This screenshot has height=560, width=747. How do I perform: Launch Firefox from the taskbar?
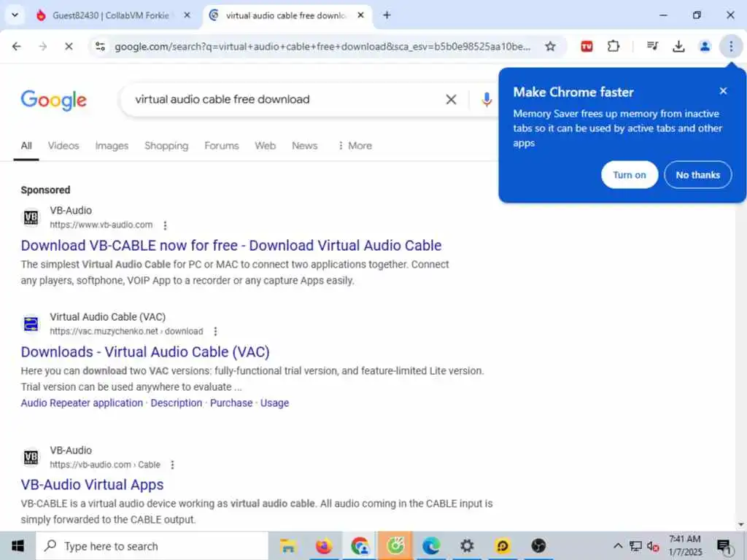[324, 545]
